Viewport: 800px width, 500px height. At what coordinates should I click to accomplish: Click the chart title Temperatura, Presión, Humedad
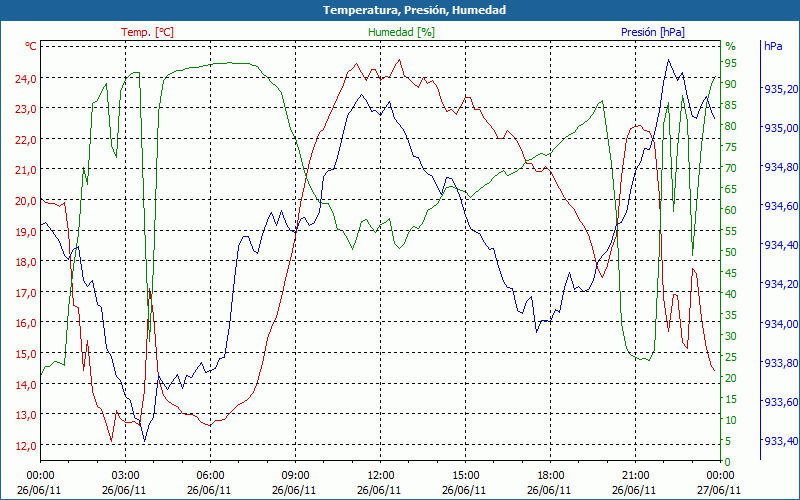click(x=414, y=10)
